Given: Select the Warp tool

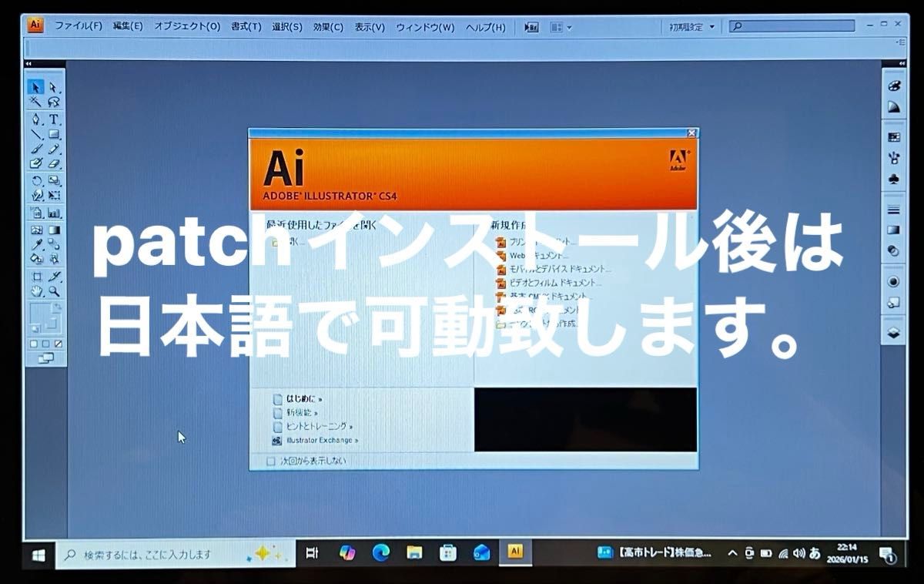Looking at the screenshot, I should pyautogui.click(x=36, y=196).
